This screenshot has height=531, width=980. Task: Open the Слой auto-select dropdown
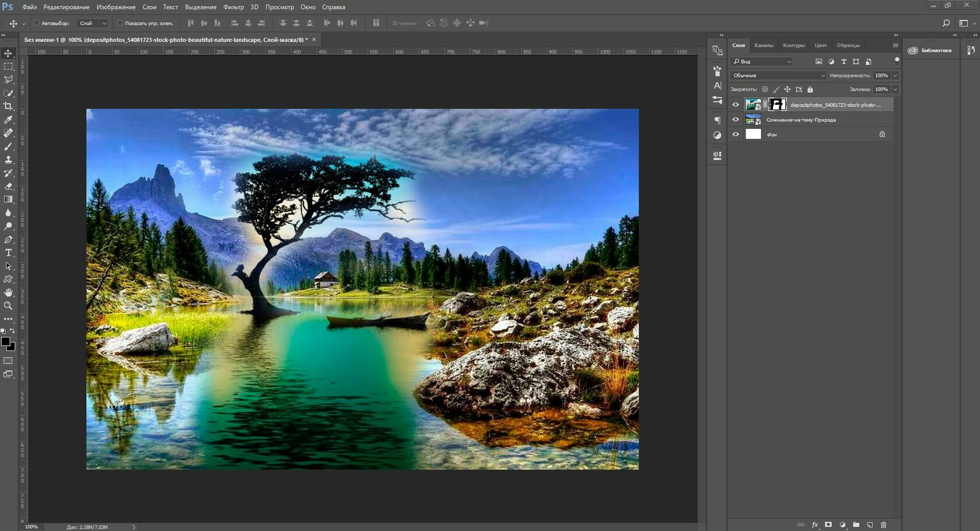click(x=93, y=23)
